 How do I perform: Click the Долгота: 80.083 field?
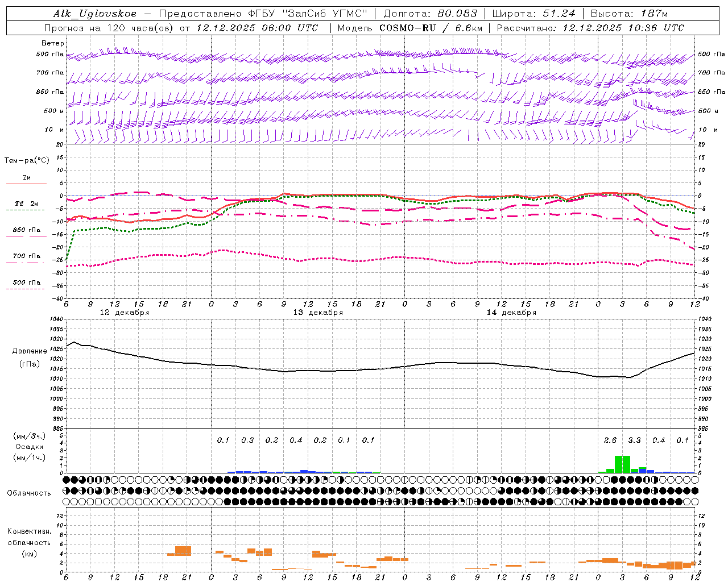pyautogui.click(x=430, y=14)
